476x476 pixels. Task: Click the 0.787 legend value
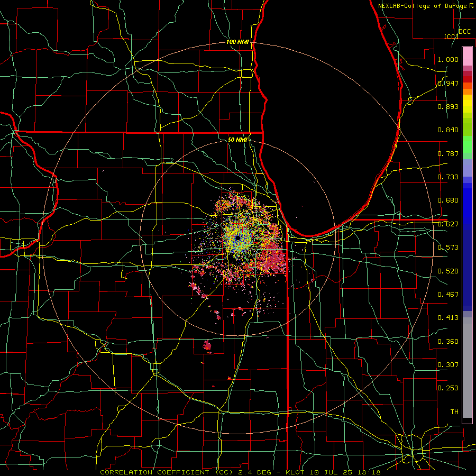click(x=448, y=153)
